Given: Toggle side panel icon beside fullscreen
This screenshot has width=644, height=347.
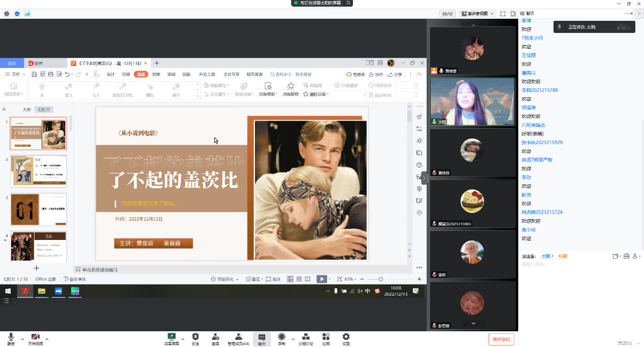Looking at the screenshot, I should (x=513, y=14).
